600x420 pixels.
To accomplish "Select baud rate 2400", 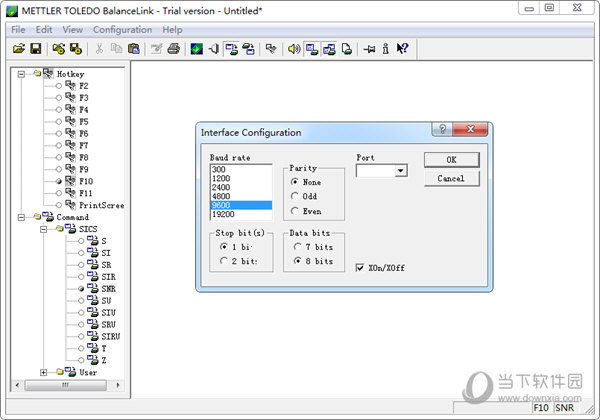I will tap(241, 187).
